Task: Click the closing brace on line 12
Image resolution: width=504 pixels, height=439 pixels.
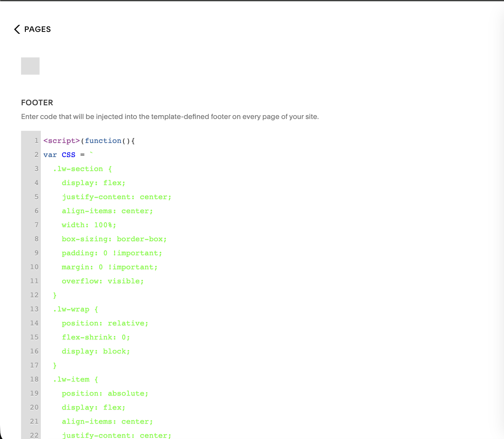Action: (x=55, y=295)
